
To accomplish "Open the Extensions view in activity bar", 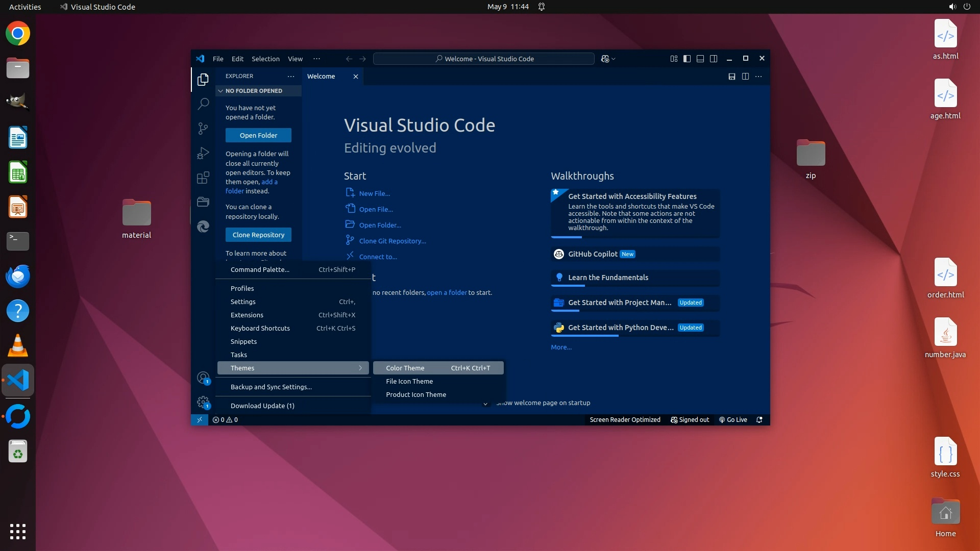I will (203, 177).
